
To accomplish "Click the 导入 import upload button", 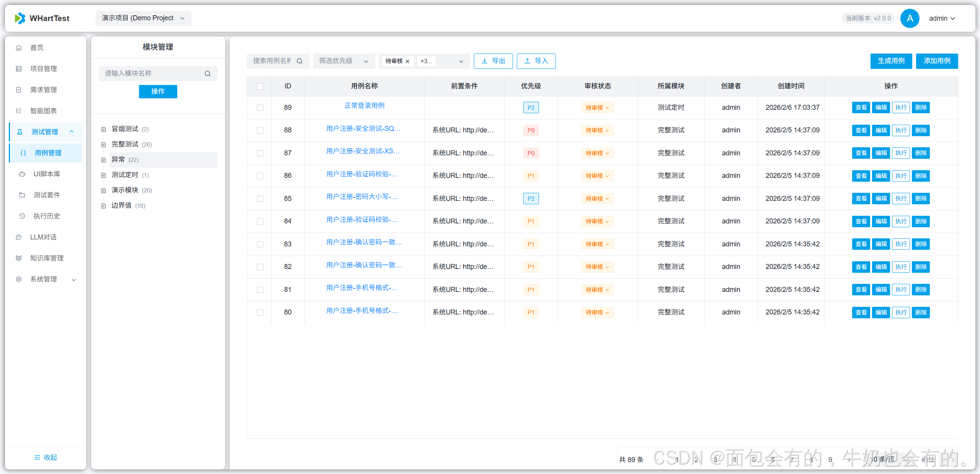I will click(x=536, y=61).
